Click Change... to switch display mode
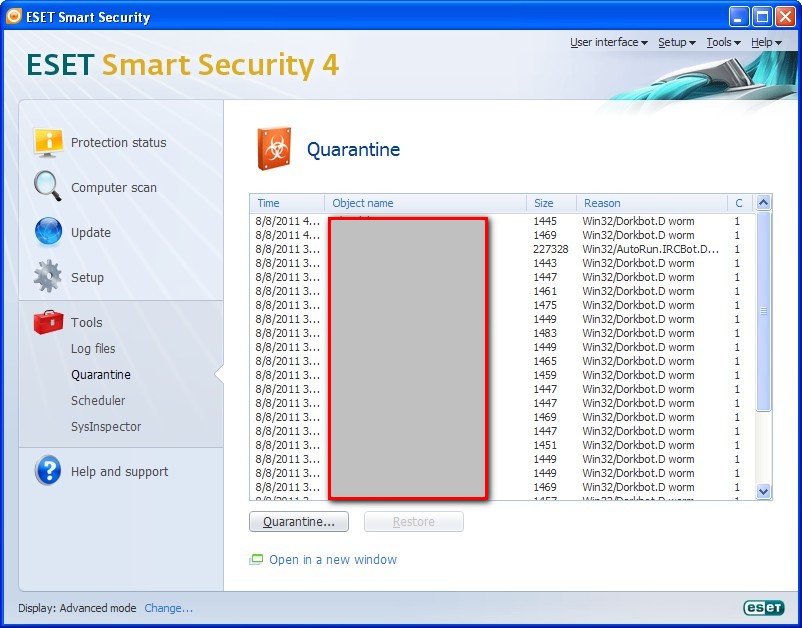The height and width of the screenshot is (628, 802). point(170,607)
